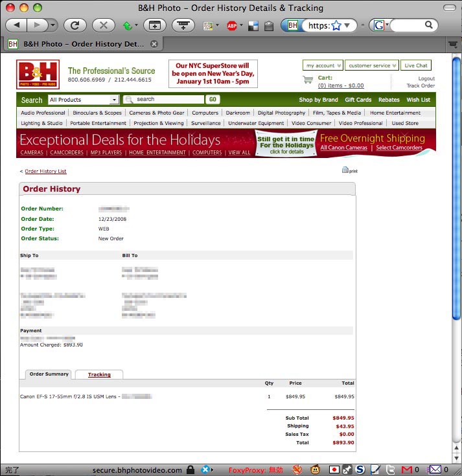Return to the Order History List
The image size is (462, 476).
[45, 171]
